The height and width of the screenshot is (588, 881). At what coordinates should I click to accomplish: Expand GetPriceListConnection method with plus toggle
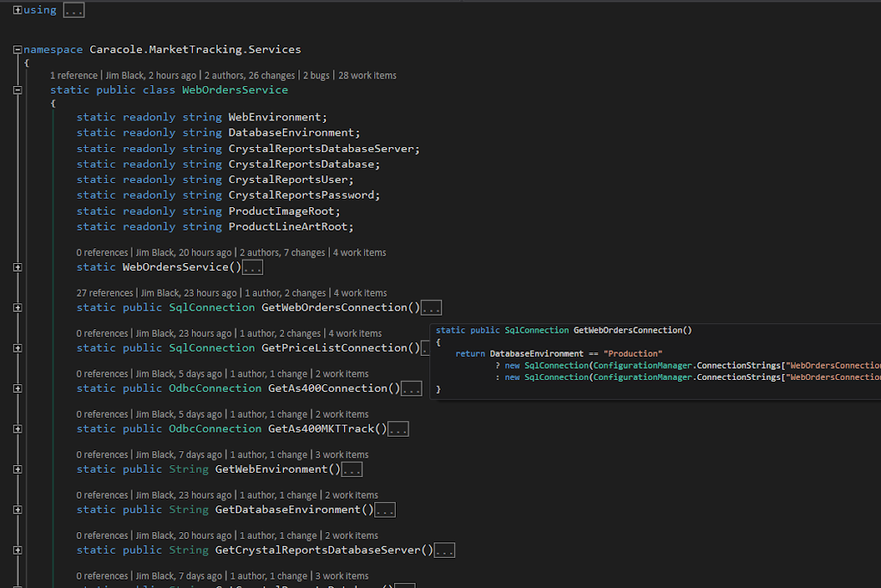tap(17, 348)
